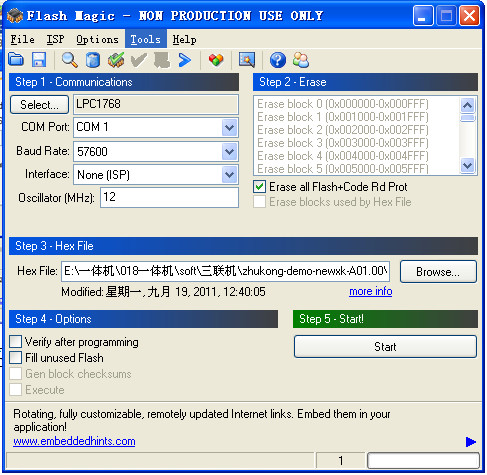Toggle Erase blocks used by Hex File
The image size is (487, 475).
tap(259, 202)
